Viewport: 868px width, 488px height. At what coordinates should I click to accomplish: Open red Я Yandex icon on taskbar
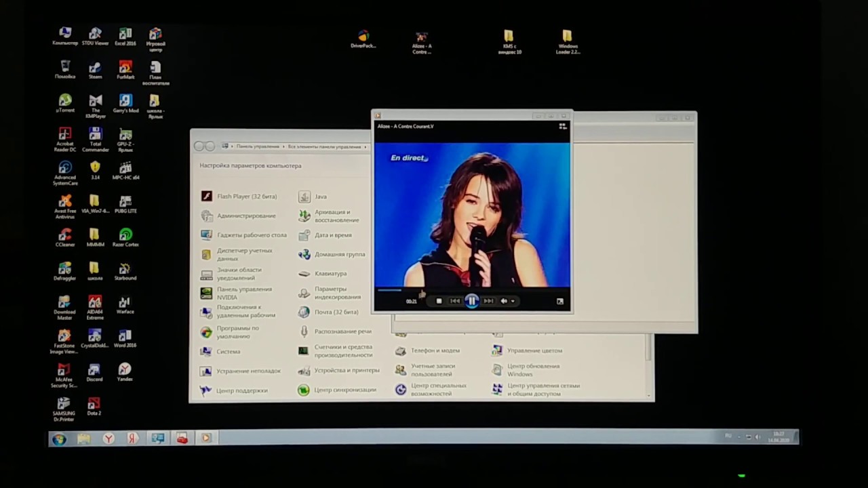click(x=133, y=439)
